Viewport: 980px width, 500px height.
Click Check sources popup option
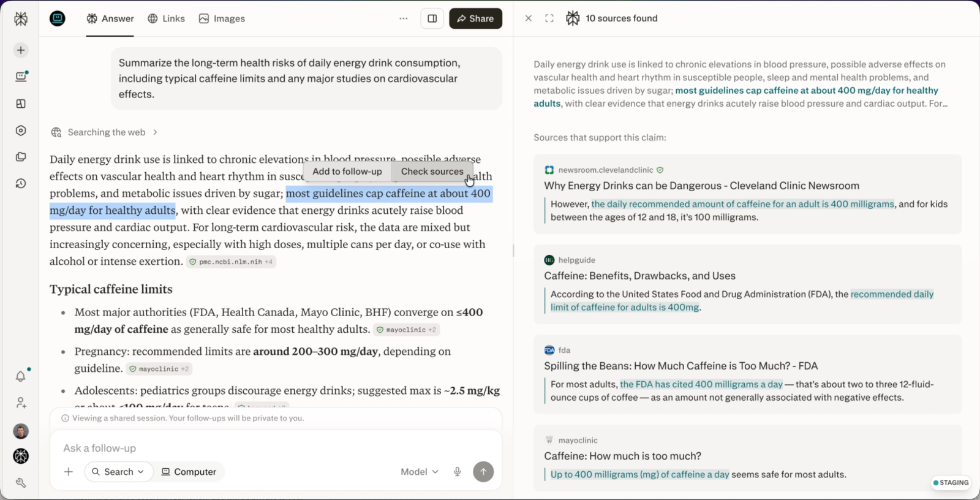(x=432, y=172)
